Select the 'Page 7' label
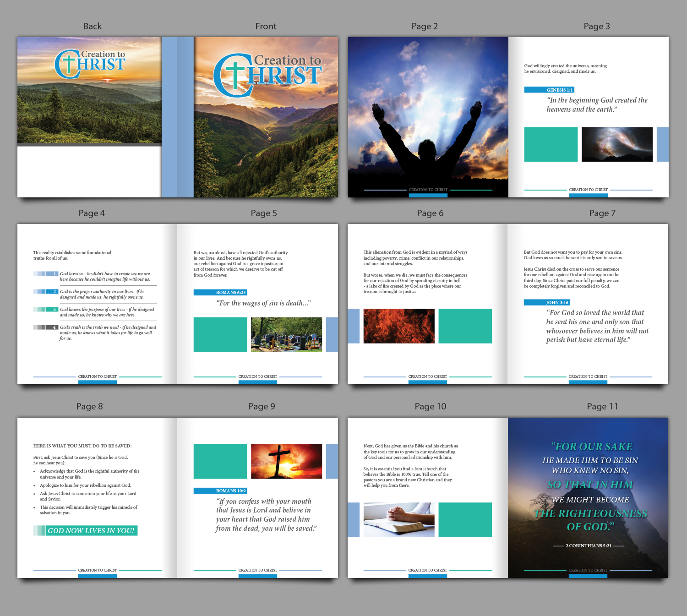687x616 pixels. (602, 213)
